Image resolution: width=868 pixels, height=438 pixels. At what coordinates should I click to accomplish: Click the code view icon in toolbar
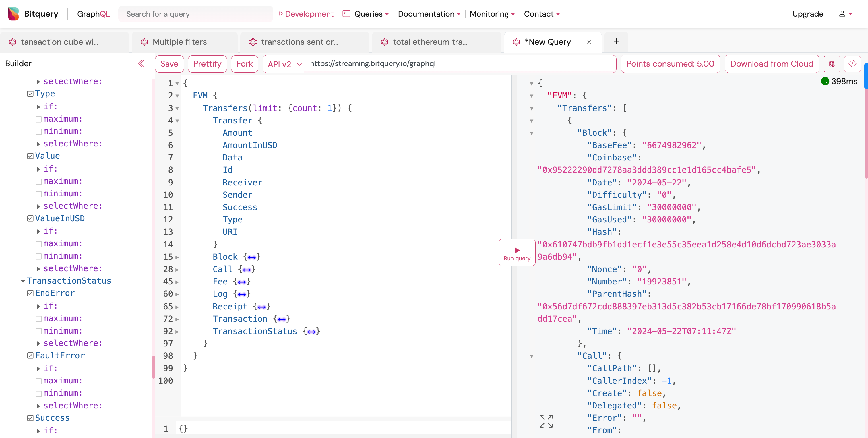(x=852, y=63)
